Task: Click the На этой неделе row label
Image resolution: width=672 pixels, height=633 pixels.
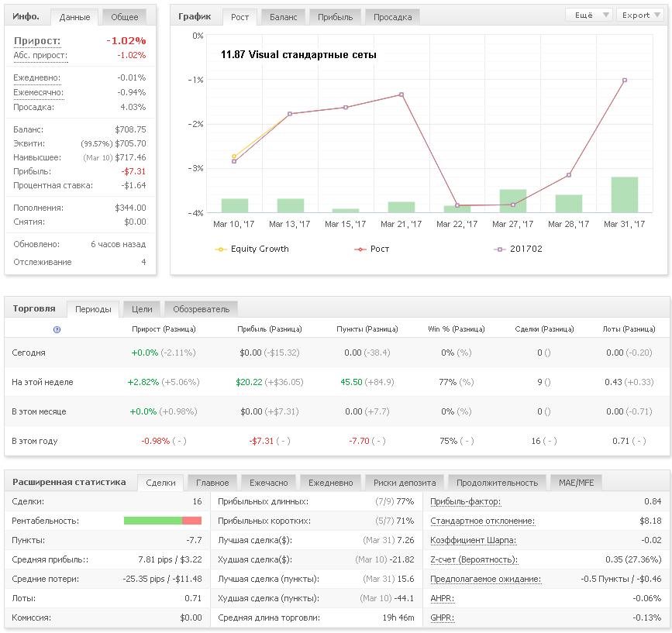Action: [43, 382]
